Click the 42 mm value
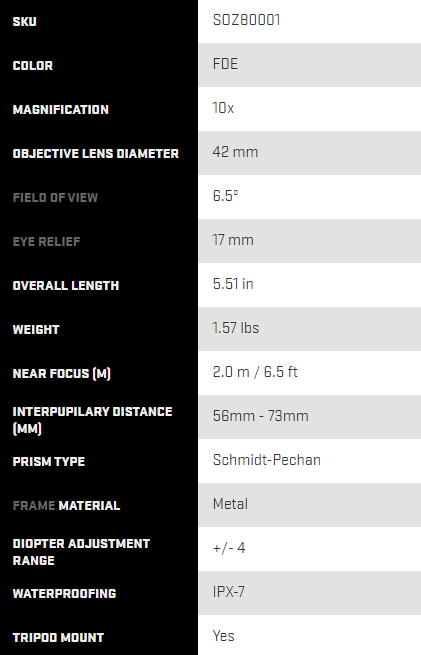Viewport: 421px width, 655px height. point(236,152)
